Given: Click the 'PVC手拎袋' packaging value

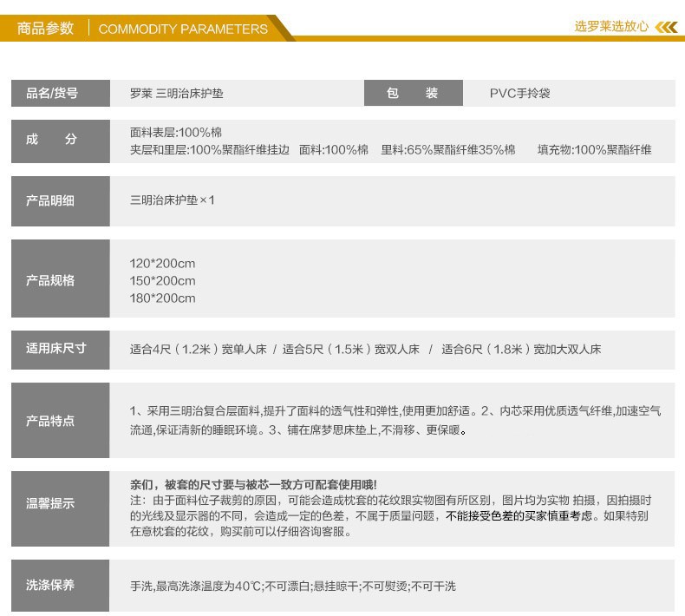Looking at the screenshot, I should [520, 93].
